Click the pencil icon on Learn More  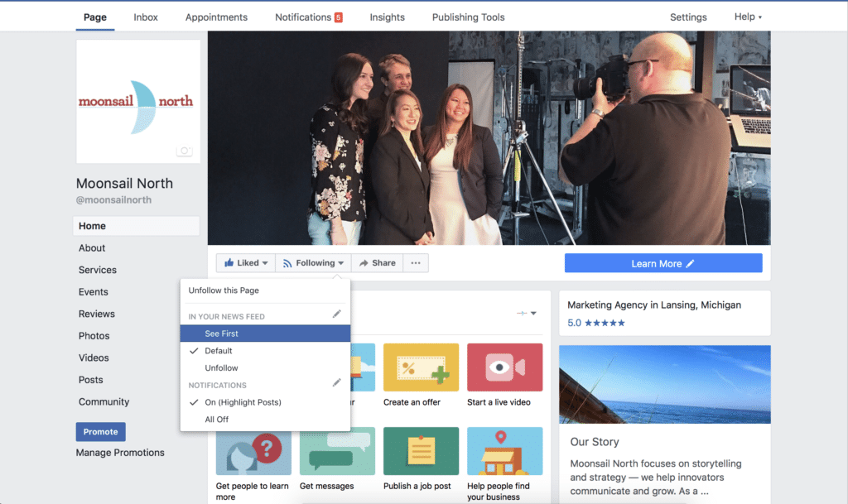tap(690, 264)
